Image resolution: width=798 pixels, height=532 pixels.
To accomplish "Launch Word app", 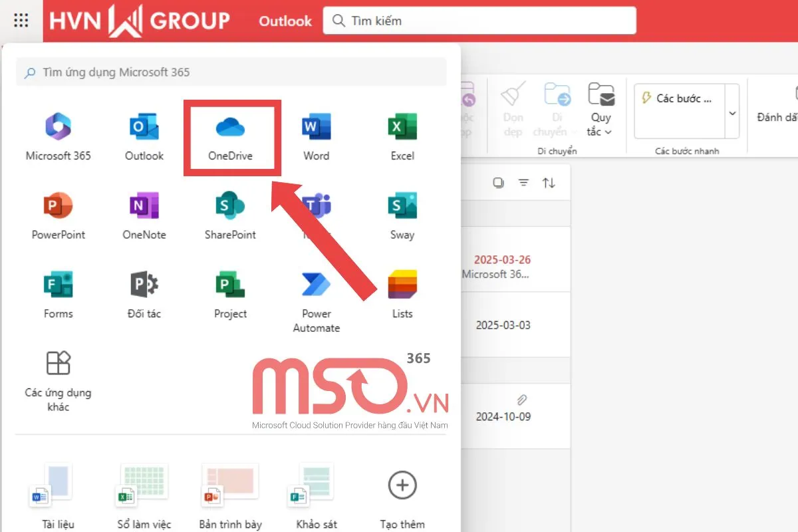I will point(316,137).
